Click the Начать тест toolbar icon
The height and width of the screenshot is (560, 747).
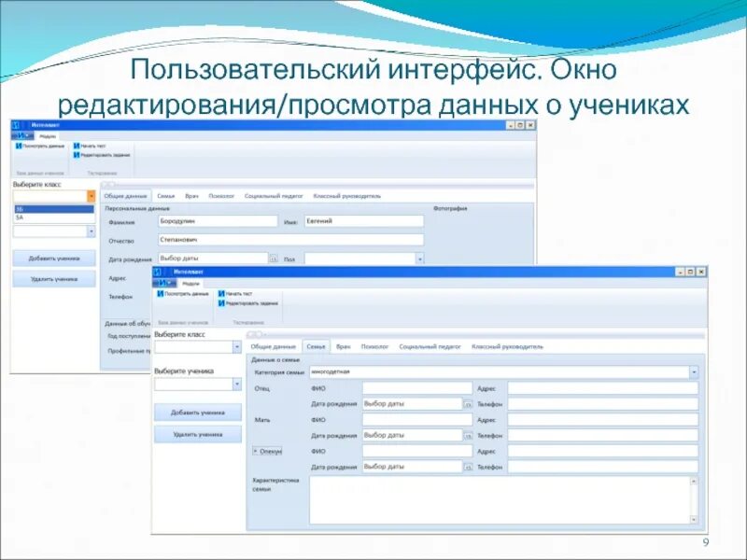(221, 294)
